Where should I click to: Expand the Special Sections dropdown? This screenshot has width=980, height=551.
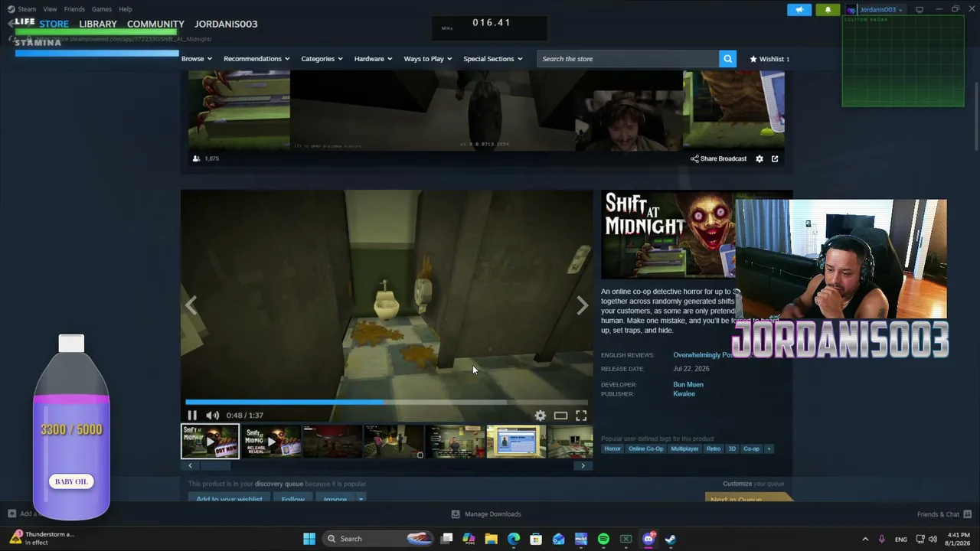tap(492, 59)
